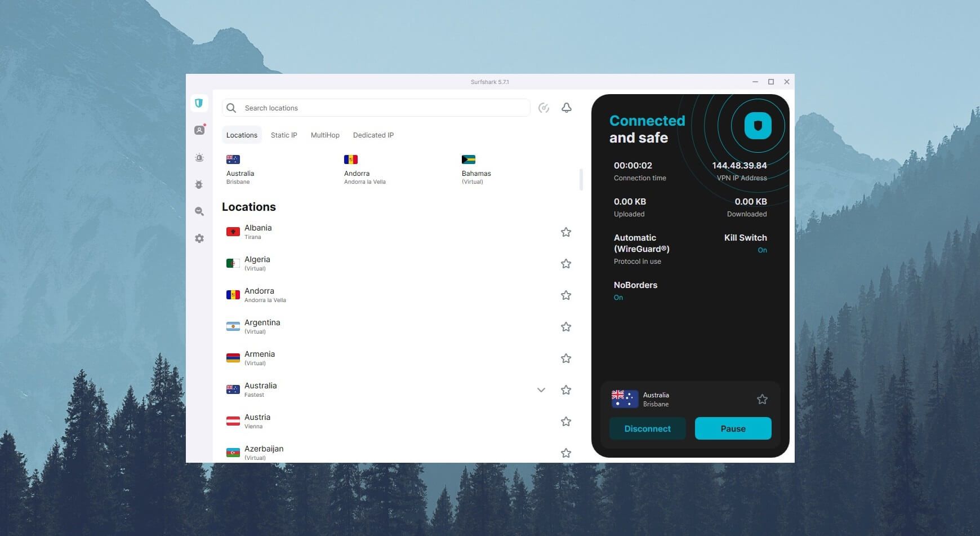Open the VPN shield sidebar icon
980x536 pixels.
click(199, 103)
